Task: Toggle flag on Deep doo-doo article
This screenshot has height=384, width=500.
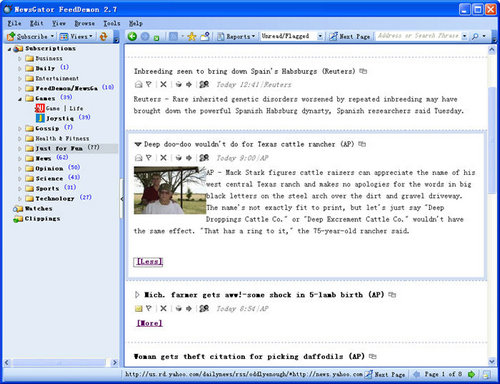Action: coord(149,158)
